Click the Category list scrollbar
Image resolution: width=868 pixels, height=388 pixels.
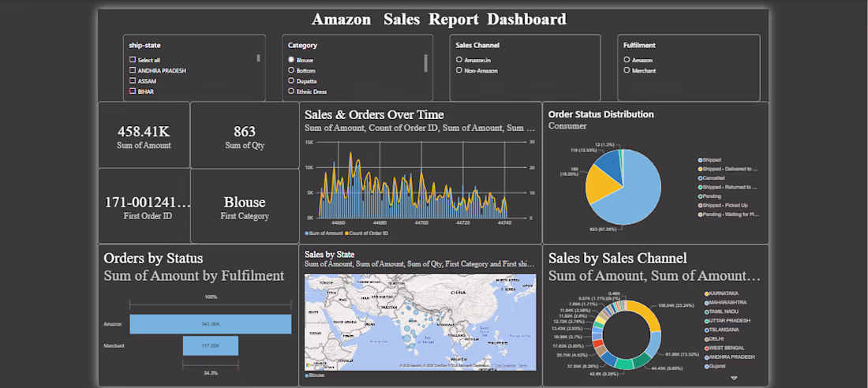(x=425, y=63)
